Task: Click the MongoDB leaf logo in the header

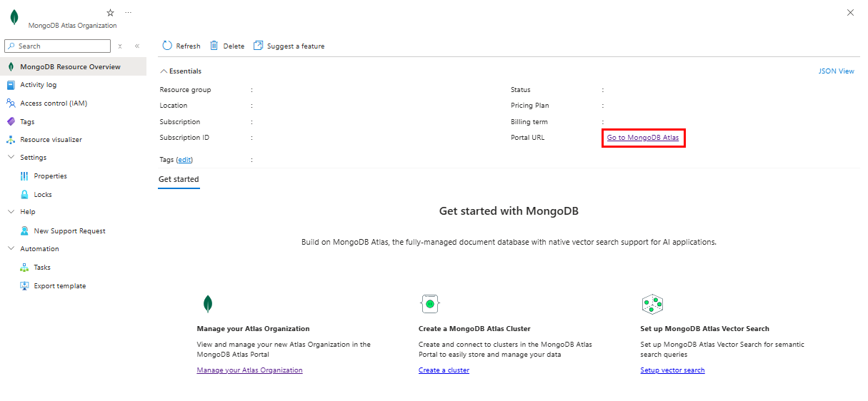Action: pos(14,17)
